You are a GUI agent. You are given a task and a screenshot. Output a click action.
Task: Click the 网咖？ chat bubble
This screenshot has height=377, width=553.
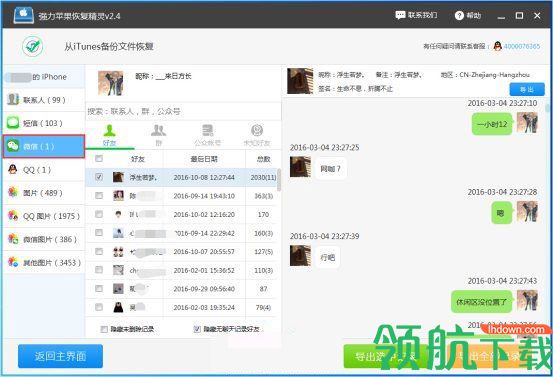coord(330,169)
